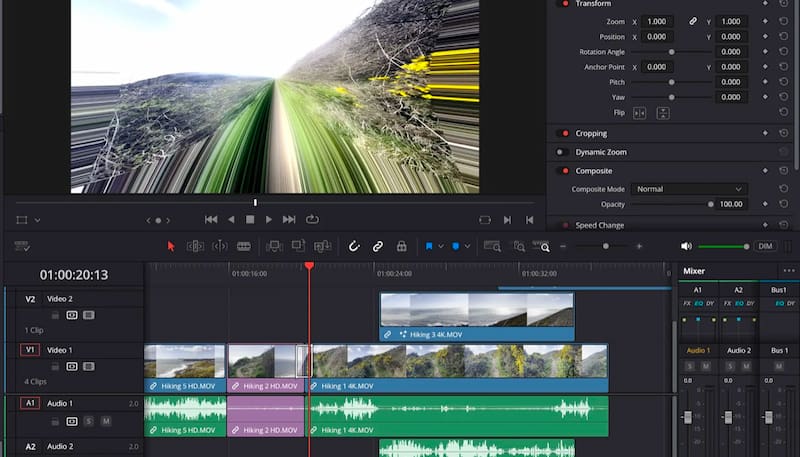The width and height of the screenshot is (800, 457).
Task: Select the A1 audio destination button
Action: click(x=30, y=403)
